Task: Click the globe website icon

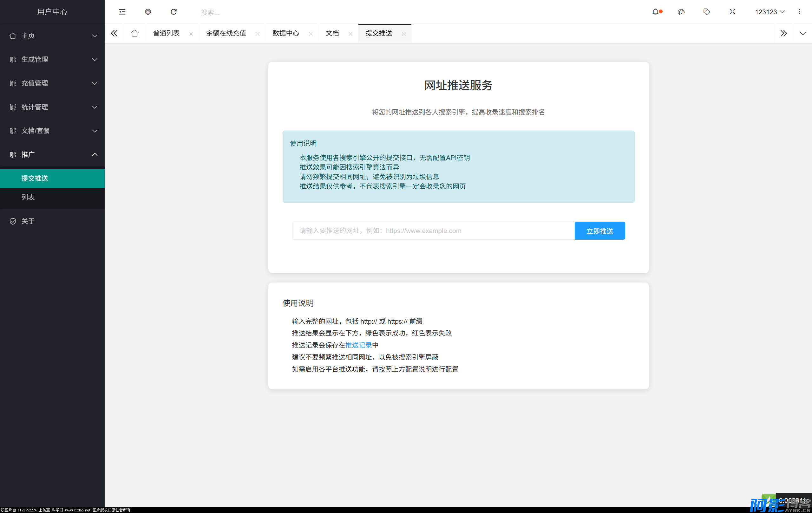Action: point(148,12)
